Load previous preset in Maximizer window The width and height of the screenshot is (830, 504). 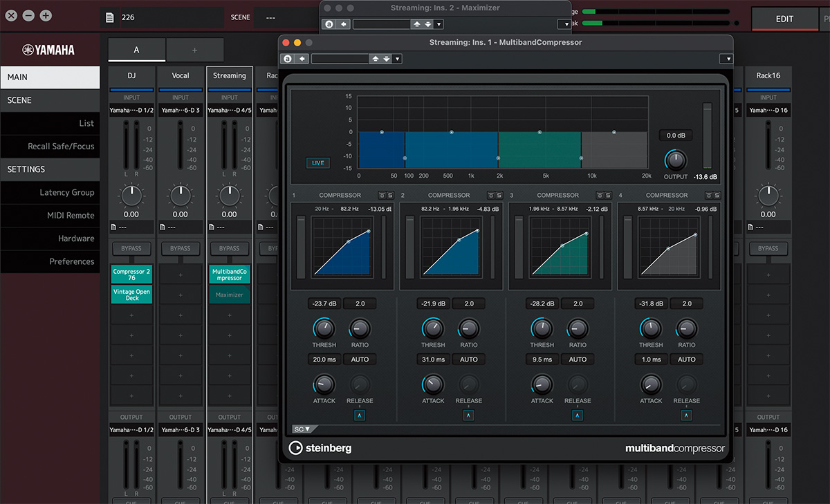tap(417, 24)
